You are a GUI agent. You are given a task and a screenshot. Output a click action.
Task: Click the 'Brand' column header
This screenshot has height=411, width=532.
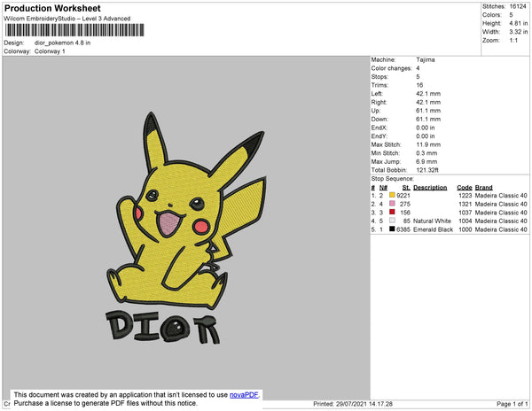pos(484,188)
